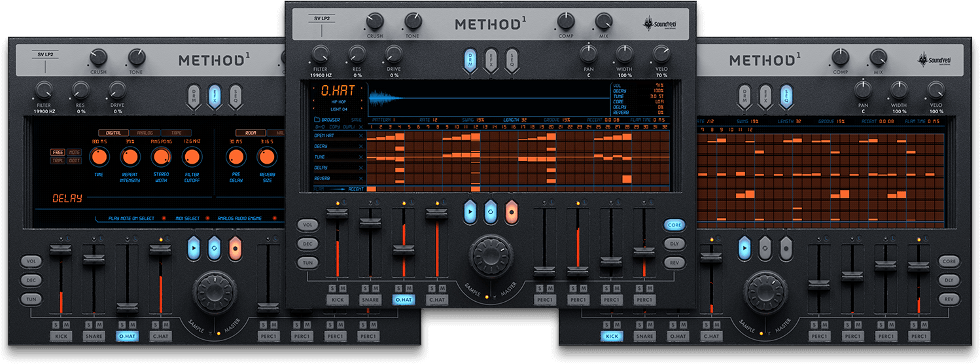Toggle the DLY button in center window
Viewport: 980px width, 364px height.
click(674, 244)
